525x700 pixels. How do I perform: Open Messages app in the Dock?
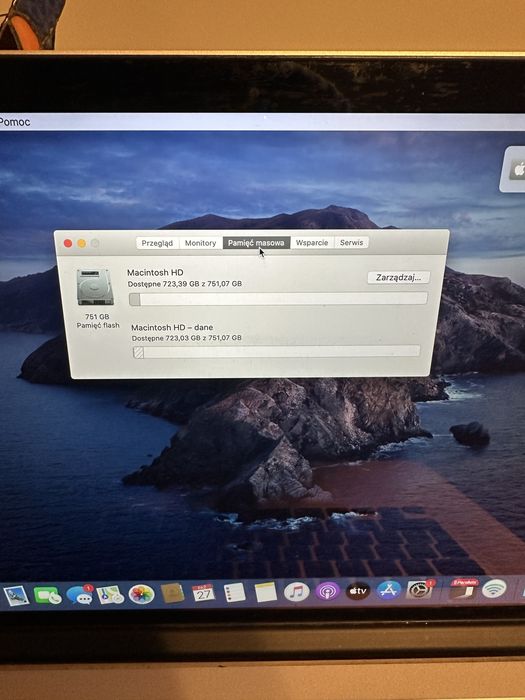coord(79,594)
